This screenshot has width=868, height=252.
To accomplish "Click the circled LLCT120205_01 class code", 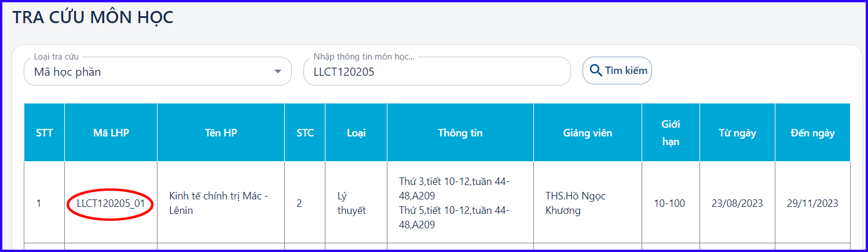I will tap(111, 203).
